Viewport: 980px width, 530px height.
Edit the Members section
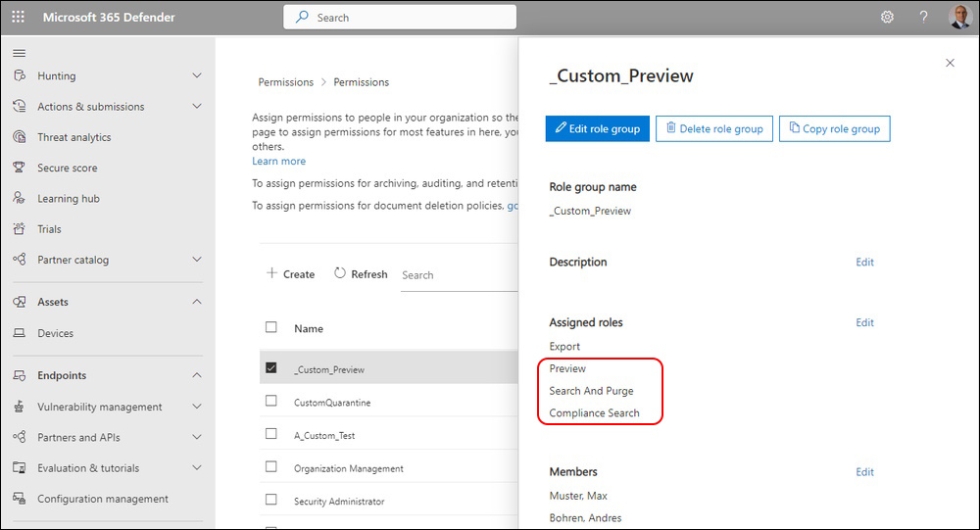click(x=865, y=472)
